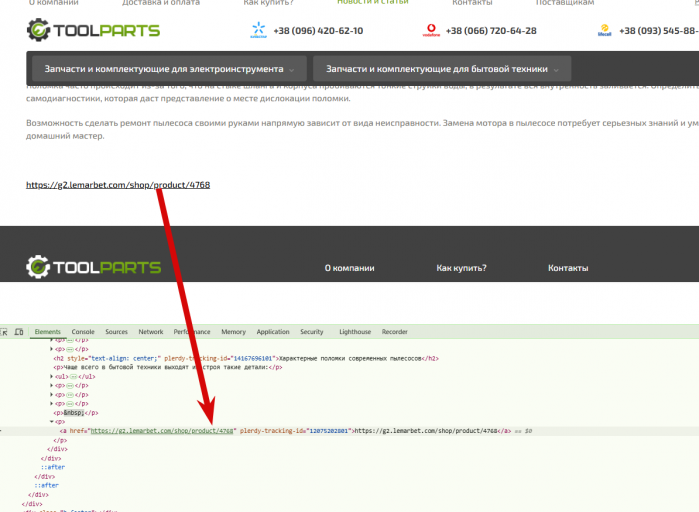
Task: Open Поставщикам in the top navigation
Action: (x=565, y=2)
